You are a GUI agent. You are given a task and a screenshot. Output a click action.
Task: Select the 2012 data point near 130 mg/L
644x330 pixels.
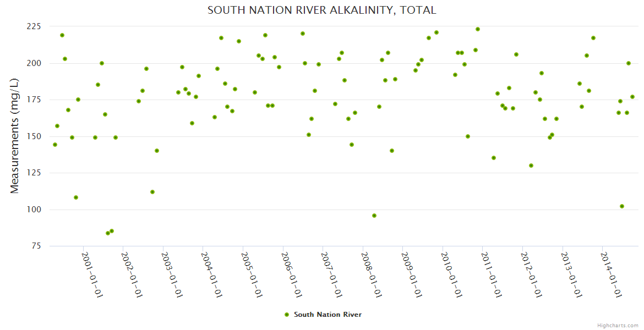click(531, 166)
